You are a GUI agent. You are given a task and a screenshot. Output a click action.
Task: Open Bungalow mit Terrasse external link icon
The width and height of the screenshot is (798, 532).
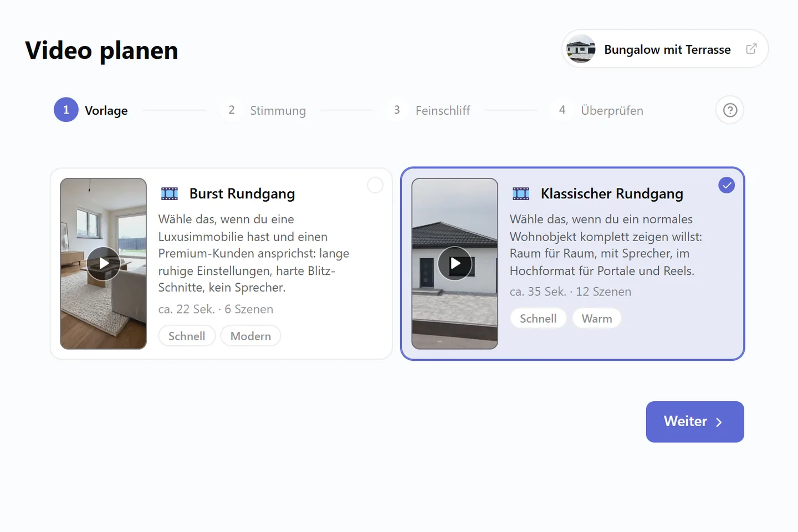coord(751,49)
